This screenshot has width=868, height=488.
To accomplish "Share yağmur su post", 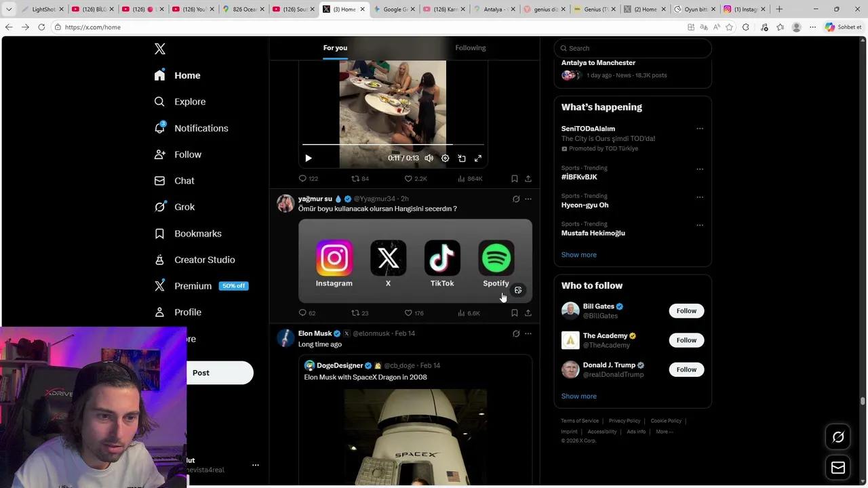I will pos(528,313).
